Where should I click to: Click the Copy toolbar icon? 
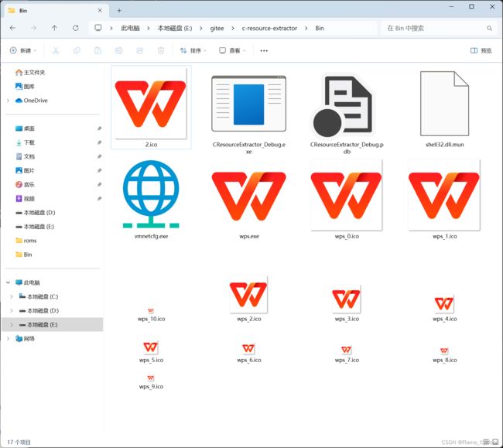pos(77,50)
